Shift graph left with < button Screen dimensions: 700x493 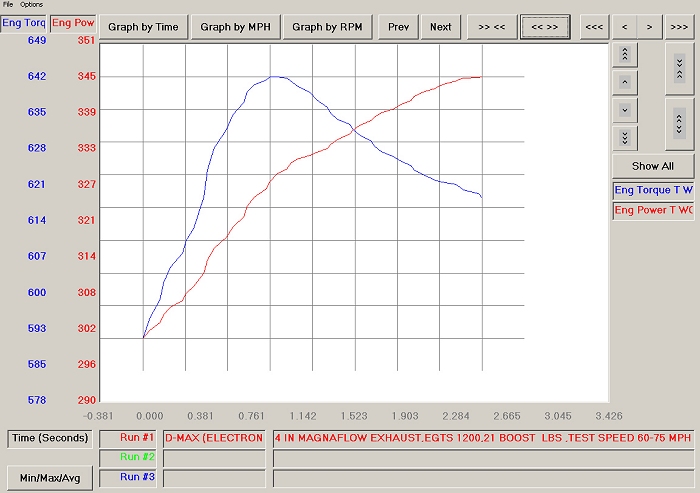625,27
